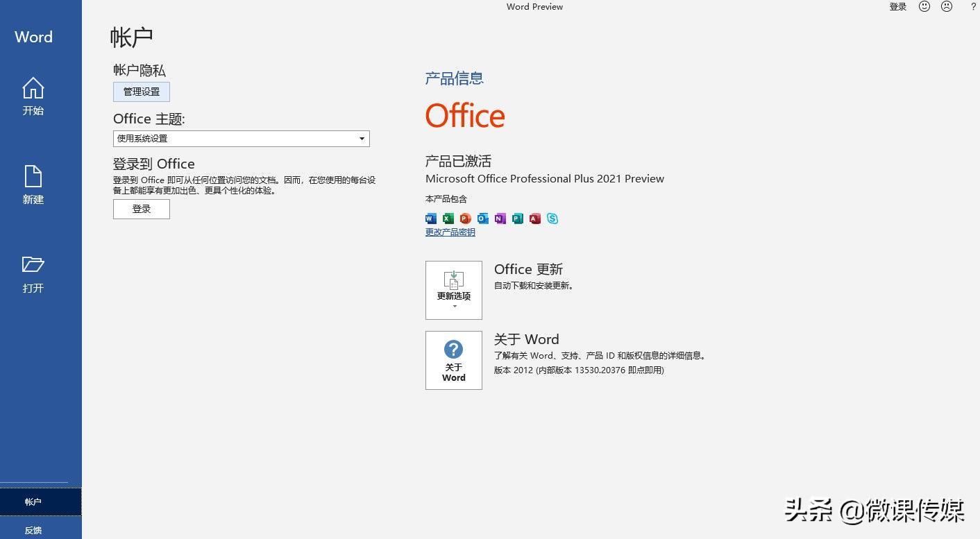Click the PowerPoint product icon

point(466,219)
